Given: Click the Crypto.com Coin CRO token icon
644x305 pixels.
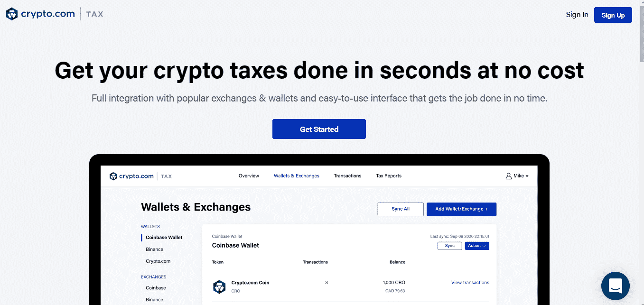Looking at the screenshot, I should tap(219, 287).
